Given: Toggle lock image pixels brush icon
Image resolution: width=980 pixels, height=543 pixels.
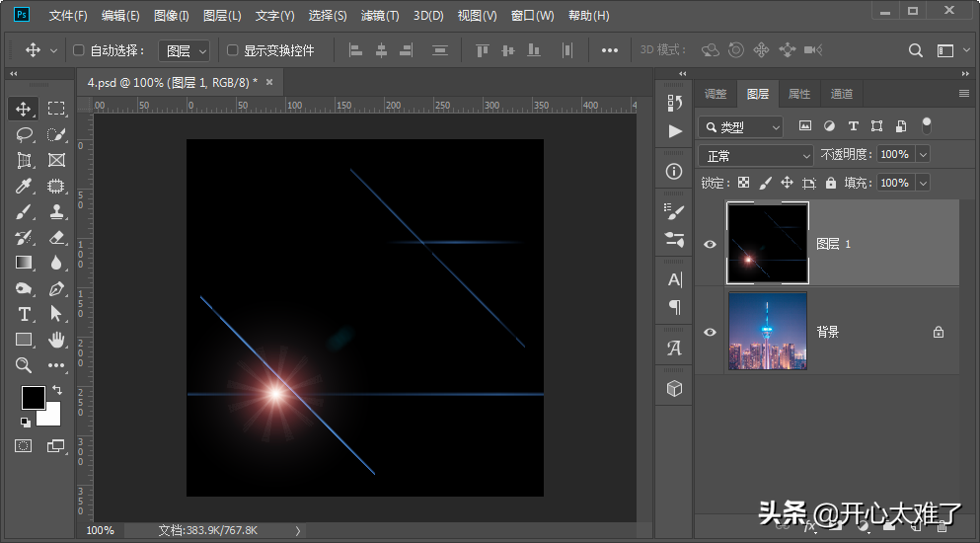Looking at the screenshot, I should [x=765, y=183].
